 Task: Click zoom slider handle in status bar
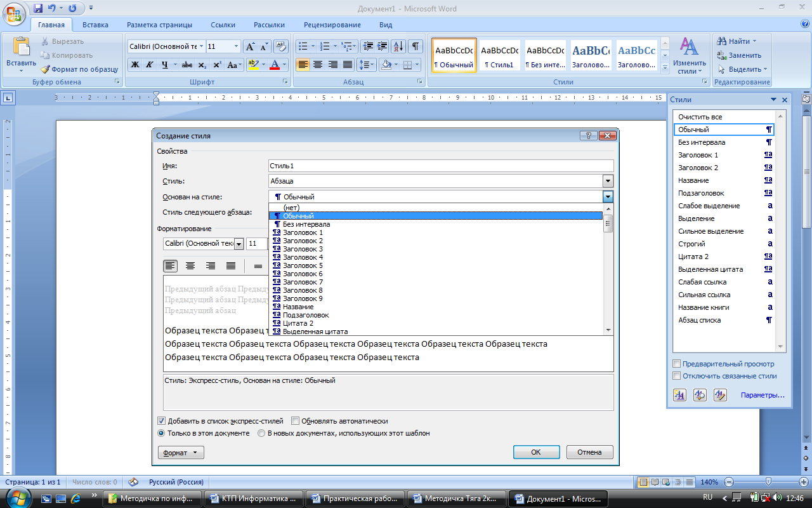point(768,482)
